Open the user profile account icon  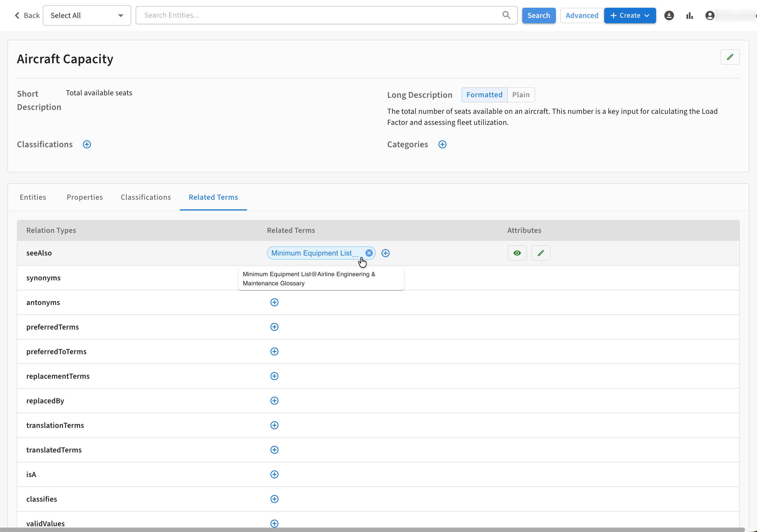click(709, 15)
